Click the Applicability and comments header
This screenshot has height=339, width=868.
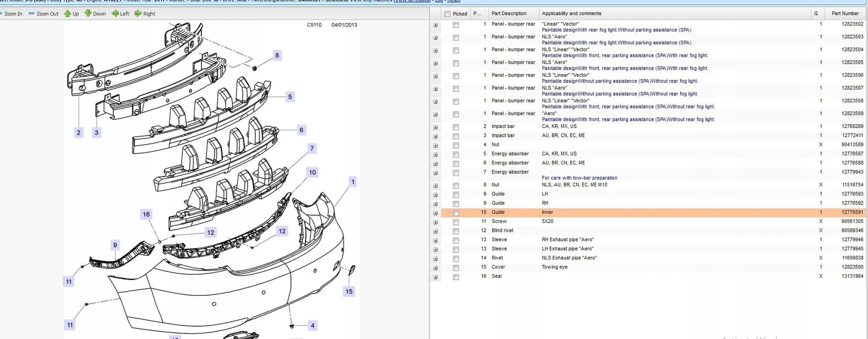tap(571, 14)
